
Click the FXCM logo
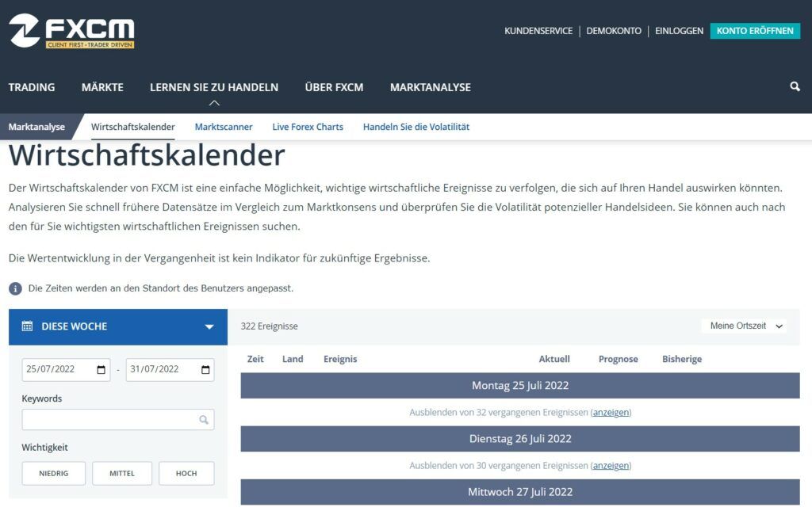(71, 31)
